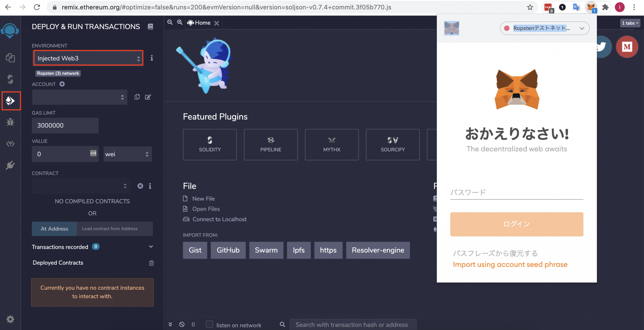
Task: Open the Solidity compiler sidebar icon
Action: click(10, 79)
